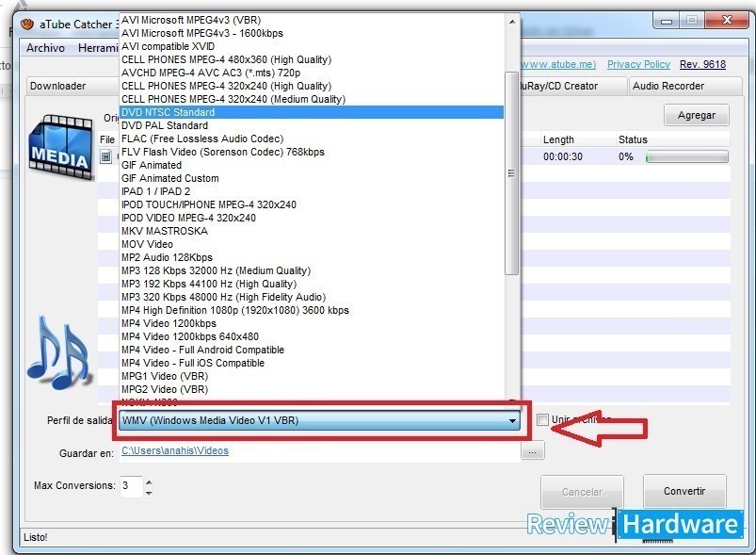Click the MEDIA film strip icon
This screenshot has height=555, width=756.
pyautogui.click(x=61, y=148)
